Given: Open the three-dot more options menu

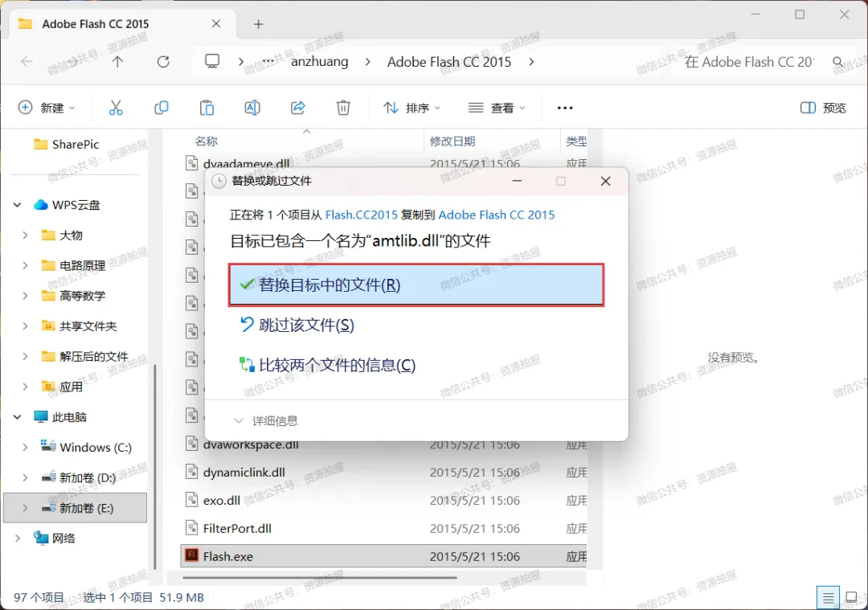Looking at the screenshot, I should [565, 108].
